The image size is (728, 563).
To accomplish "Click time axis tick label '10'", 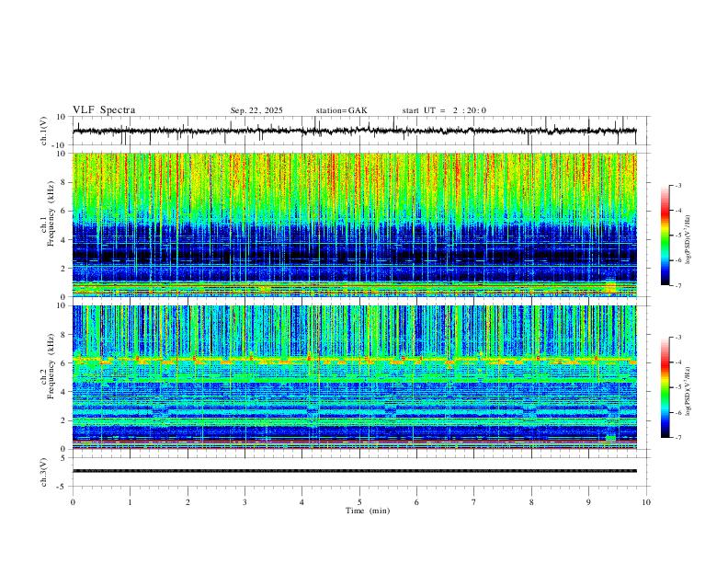I will point(646,502).
